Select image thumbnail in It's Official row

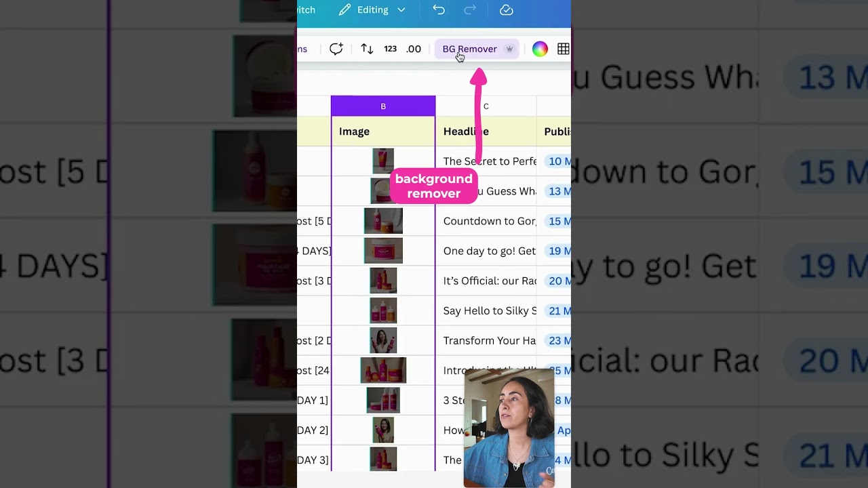tap(383, 281)
